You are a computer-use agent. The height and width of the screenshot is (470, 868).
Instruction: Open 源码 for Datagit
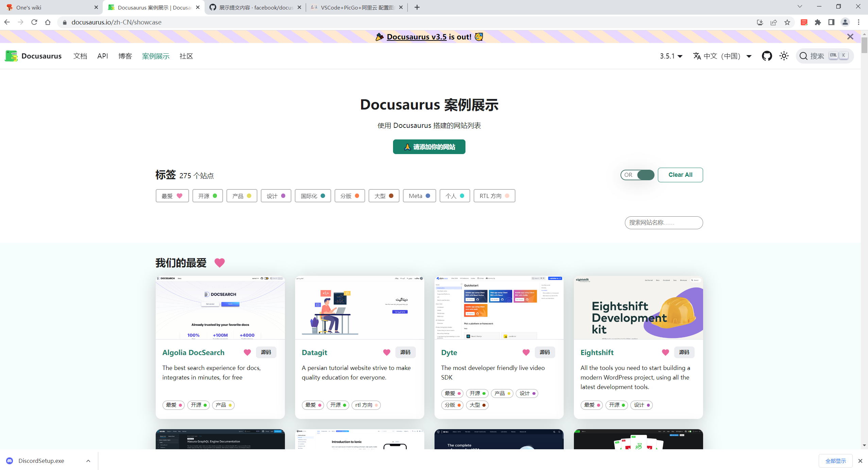click(x=405, y=352)
